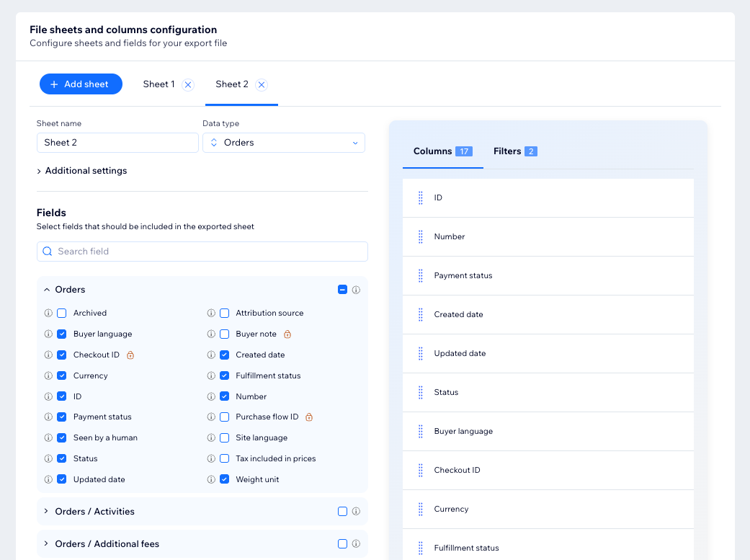Open the Columns tab
750x560 pixels.
click(x=443, y=151)
